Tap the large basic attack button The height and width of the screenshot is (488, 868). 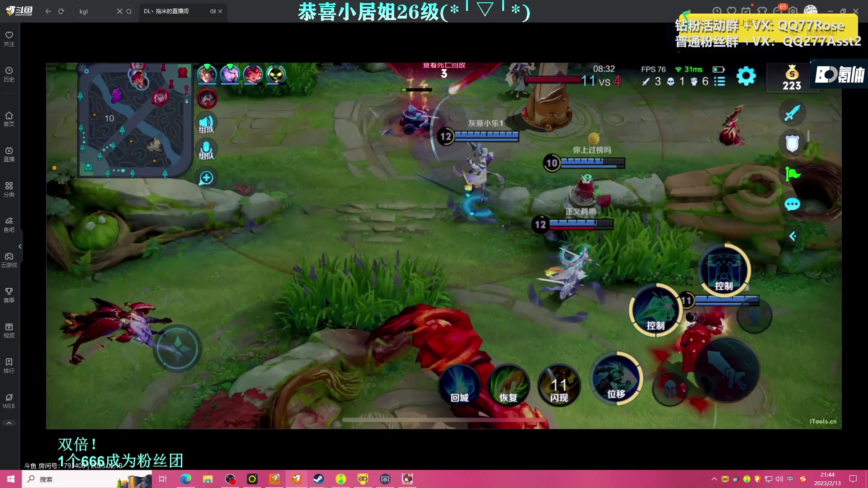(x=728, y=370)
